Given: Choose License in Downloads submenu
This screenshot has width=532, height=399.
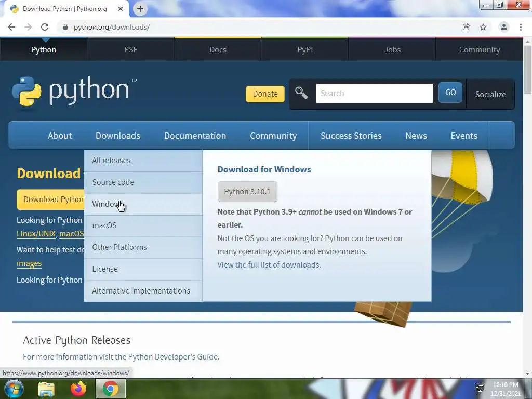Looking at the screenshot, I should click(143, 269).
